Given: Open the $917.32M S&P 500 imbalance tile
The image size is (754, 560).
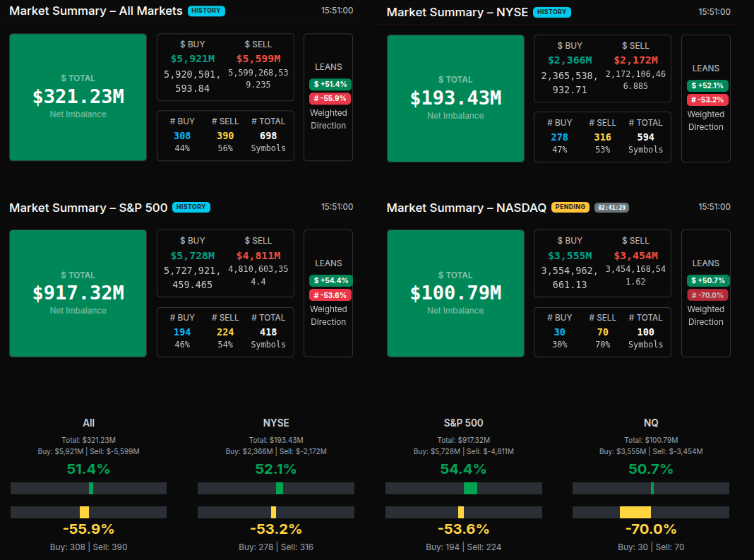Looking at the screenshot, I should click(78, 293).
